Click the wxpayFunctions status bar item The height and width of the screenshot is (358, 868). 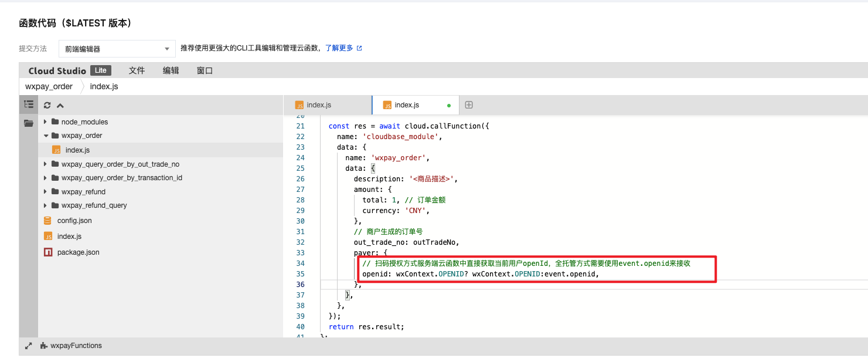point(71,346)
